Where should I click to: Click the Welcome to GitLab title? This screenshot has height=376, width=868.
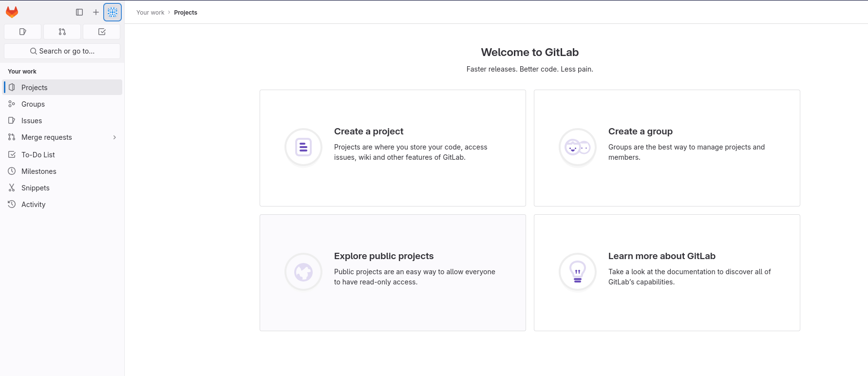pos(530,53)
